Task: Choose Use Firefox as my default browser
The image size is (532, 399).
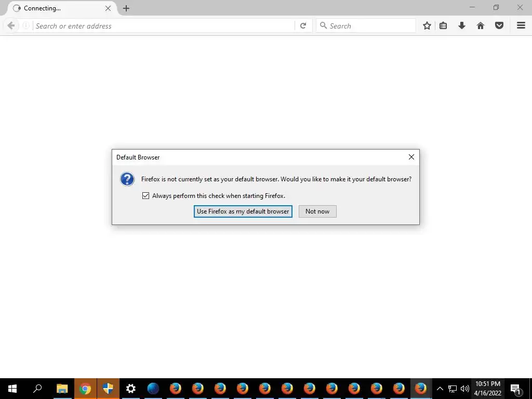Action: point(243,211)
